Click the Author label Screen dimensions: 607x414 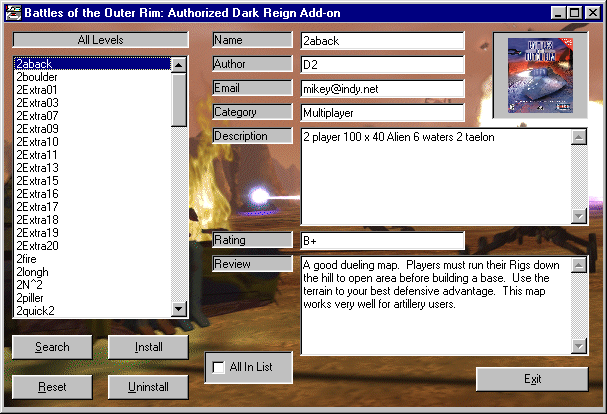[x=252, y=64]
